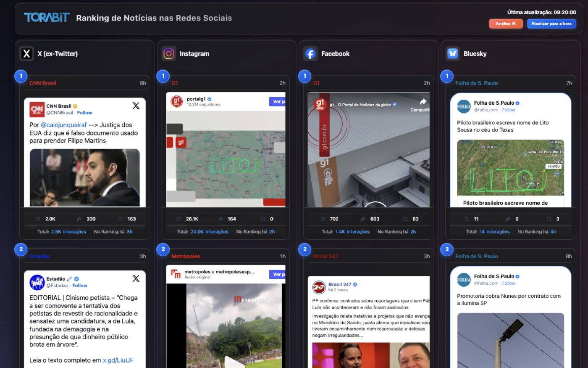Click the X (ex-Twitter) column icon
Viewport: 588px width, 368px height.
coord(26,53)
